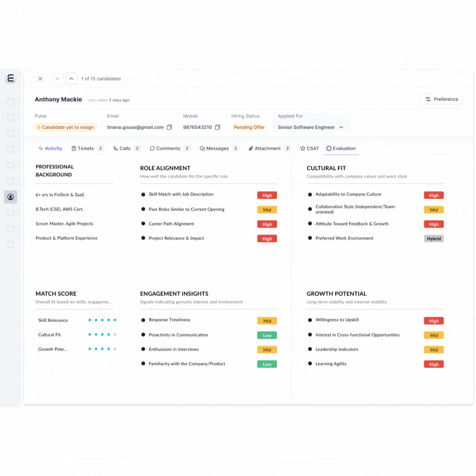Open the Preference settings button

441,99
